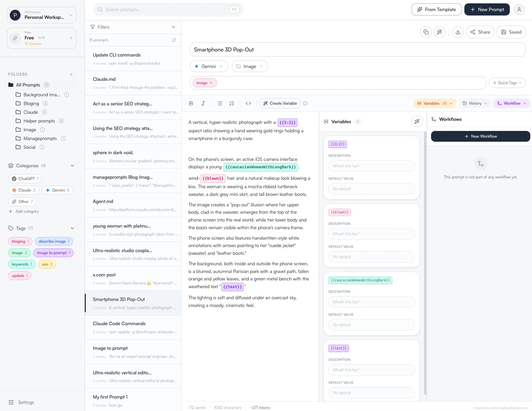This screenshot has height=411, width=532.
Task: Click the Search prompts field
Action: click(168, 9)
